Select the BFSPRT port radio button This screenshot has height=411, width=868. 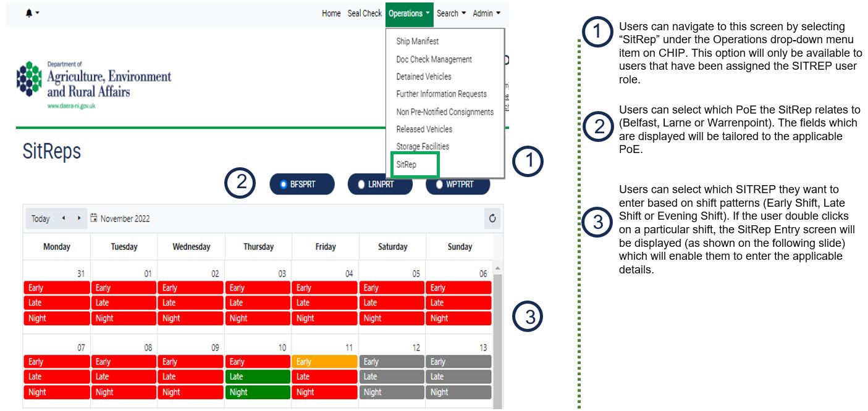pos(284,184)
